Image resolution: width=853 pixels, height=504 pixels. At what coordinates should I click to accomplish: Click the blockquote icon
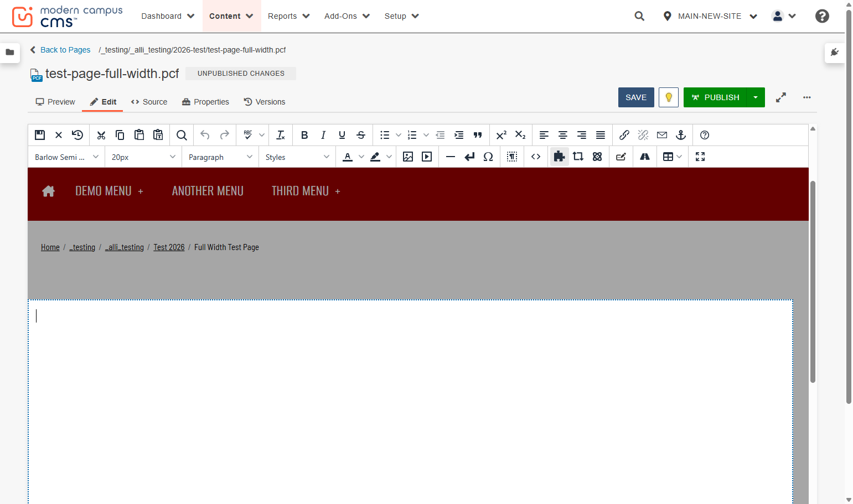coord(478,135)
